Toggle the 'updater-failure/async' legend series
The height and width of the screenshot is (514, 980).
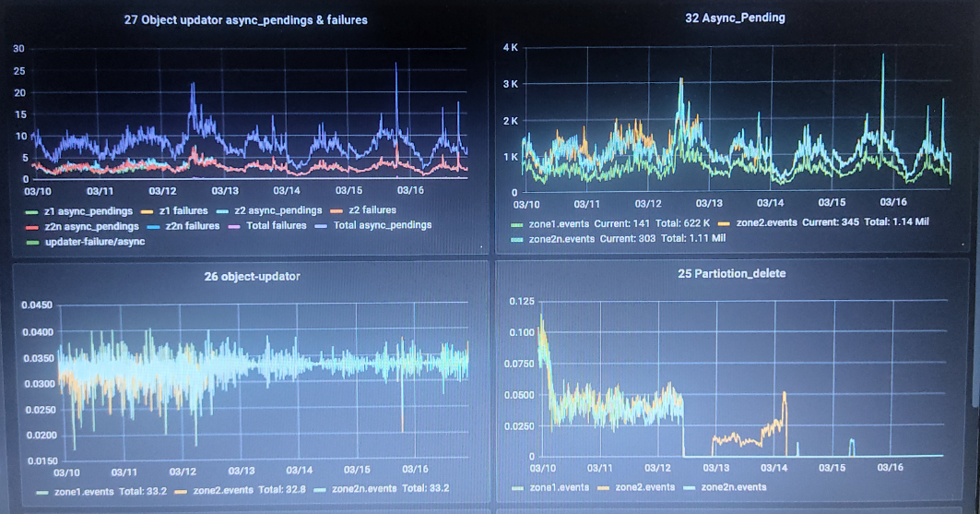pyautogui.click(x=95, y=242)
